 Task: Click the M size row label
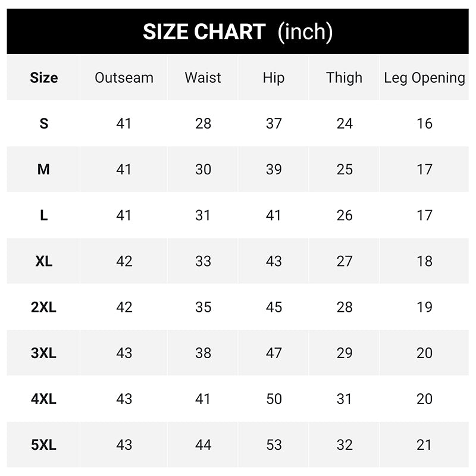point(44,170)
